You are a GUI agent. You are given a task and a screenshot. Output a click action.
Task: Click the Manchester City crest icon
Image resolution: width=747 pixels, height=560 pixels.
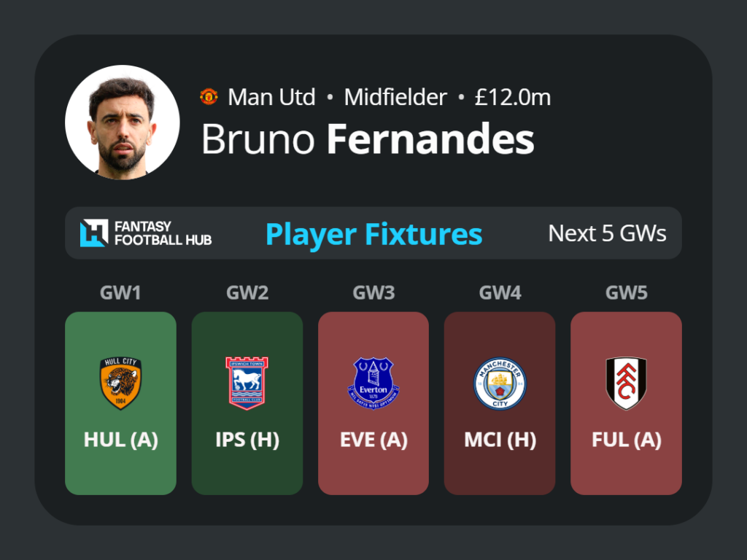pos(500,384)
